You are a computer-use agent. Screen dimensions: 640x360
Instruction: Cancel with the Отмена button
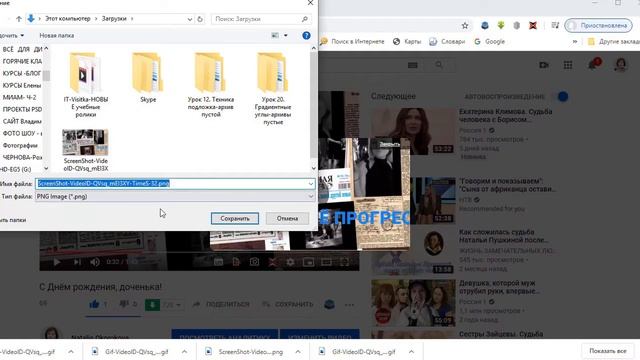tap(287, 218)
